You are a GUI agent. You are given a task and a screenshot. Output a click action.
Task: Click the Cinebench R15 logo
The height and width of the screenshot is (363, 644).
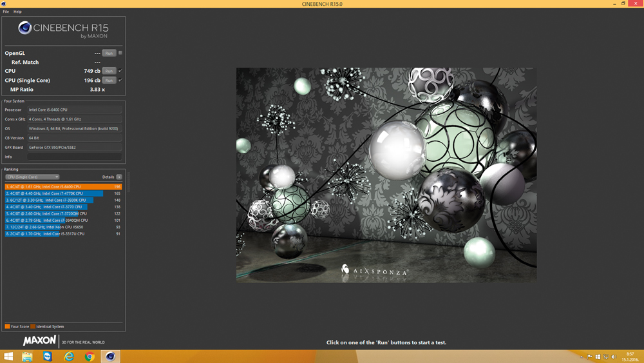click(63, 30)
